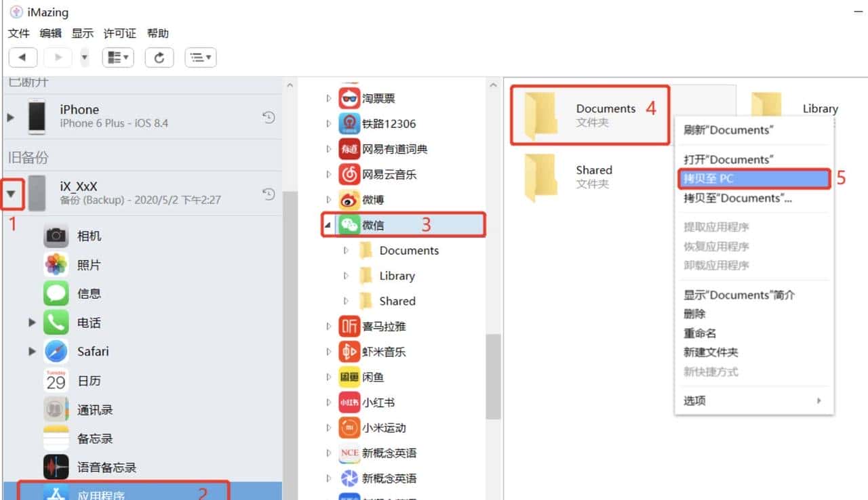Open the view layout dropdown in the toolbar
Image resolution: width=868 pixels, height=500 pixels.
118,57
